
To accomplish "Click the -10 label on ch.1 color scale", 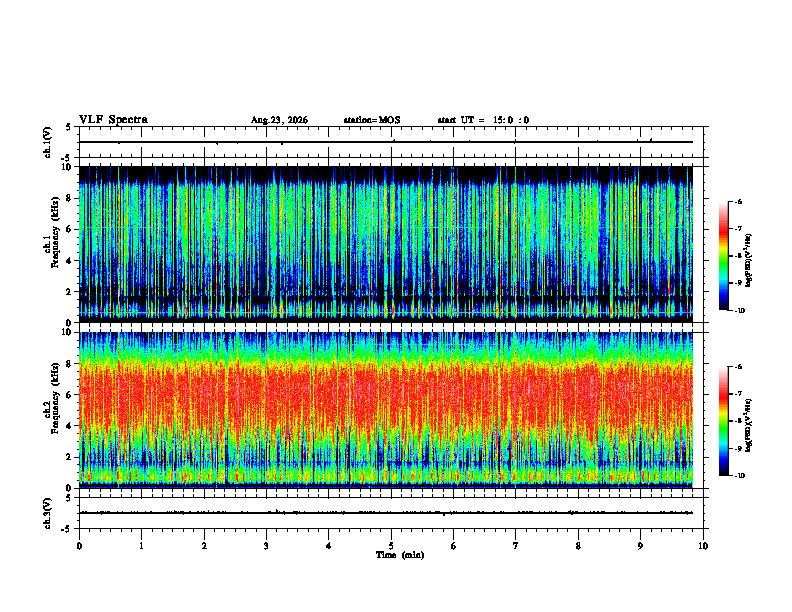I will tap(740, 311).
